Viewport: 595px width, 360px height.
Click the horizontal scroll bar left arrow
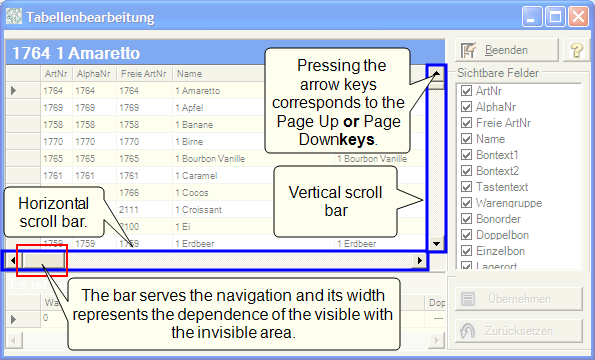point(13,261)
